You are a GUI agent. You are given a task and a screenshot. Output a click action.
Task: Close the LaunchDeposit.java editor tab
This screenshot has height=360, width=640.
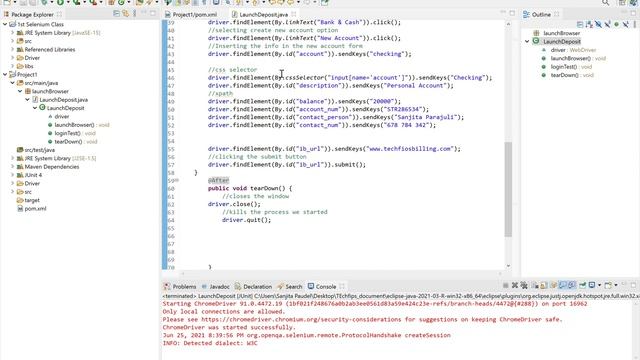(x=293, y=14)
